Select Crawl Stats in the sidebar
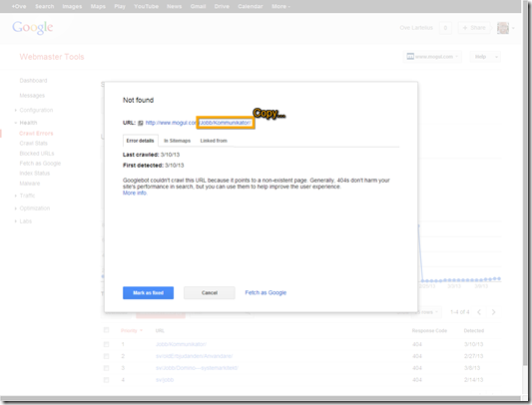 click(34, 143)
